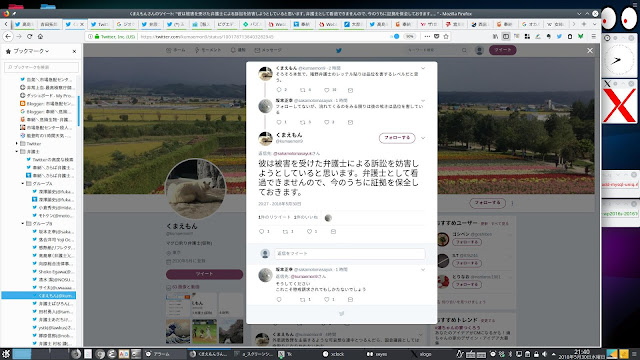Click フォローする button on profile page
This screenshot has width=640, height=360.
[x=487, y=203]
